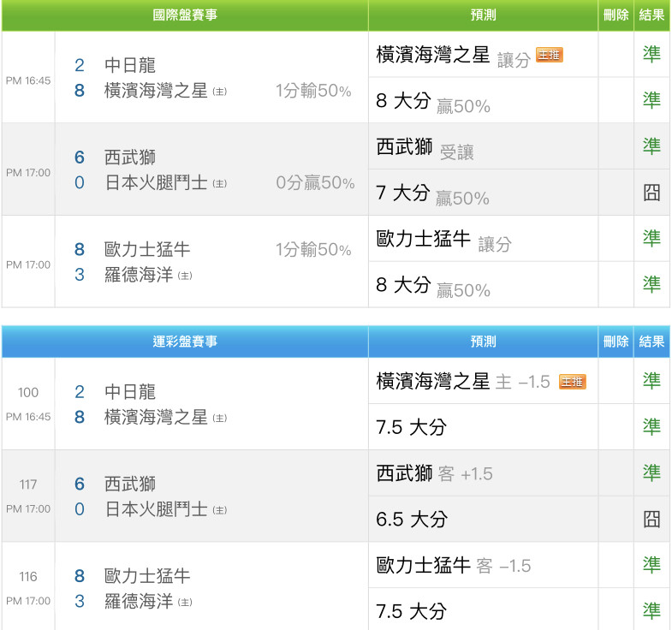672x630 pixels.
Task: Click the 刪除 header in blue table
Action: click(616, 342)
